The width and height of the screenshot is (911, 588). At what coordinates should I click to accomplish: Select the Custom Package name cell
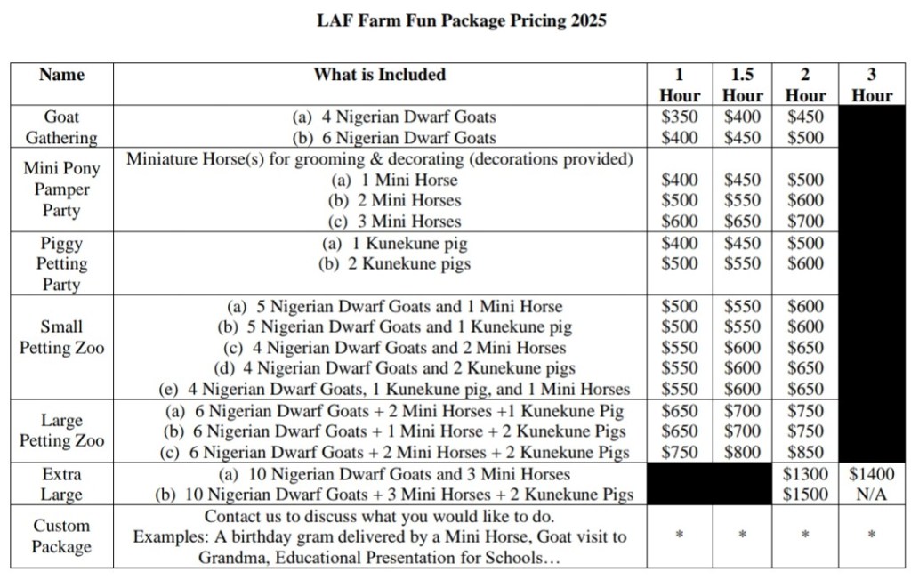pos(60,536)
